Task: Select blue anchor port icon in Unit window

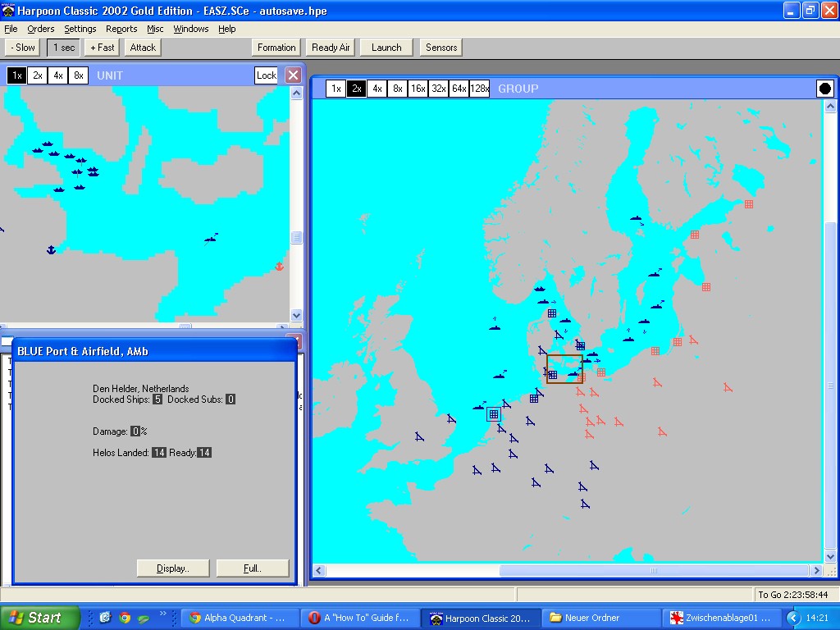Action: point(52,249)
